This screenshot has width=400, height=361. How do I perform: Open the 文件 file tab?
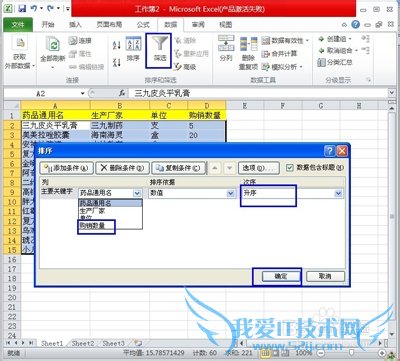(18, 25)
